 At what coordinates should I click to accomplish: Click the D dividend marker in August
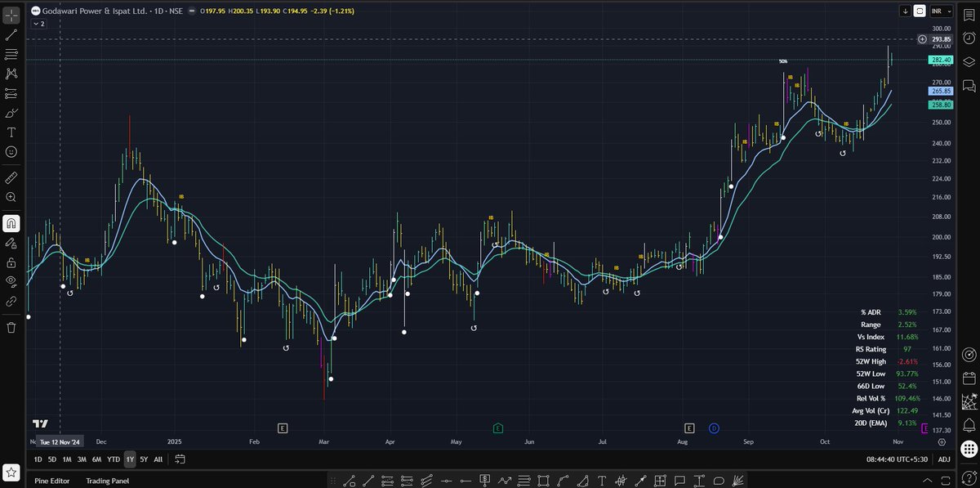click(713, 428)
